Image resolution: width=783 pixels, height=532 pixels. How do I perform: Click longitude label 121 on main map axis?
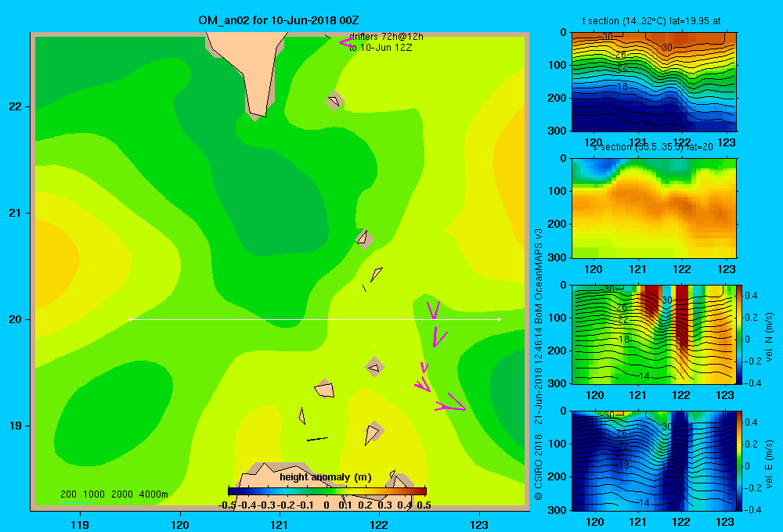coord(280,524)
